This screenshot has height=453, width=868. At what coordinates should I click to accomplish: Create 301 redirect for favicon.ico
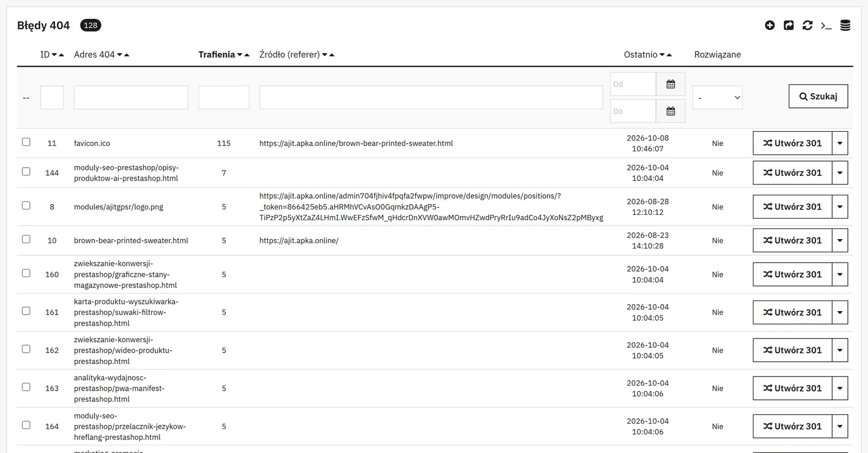[793, 143]
